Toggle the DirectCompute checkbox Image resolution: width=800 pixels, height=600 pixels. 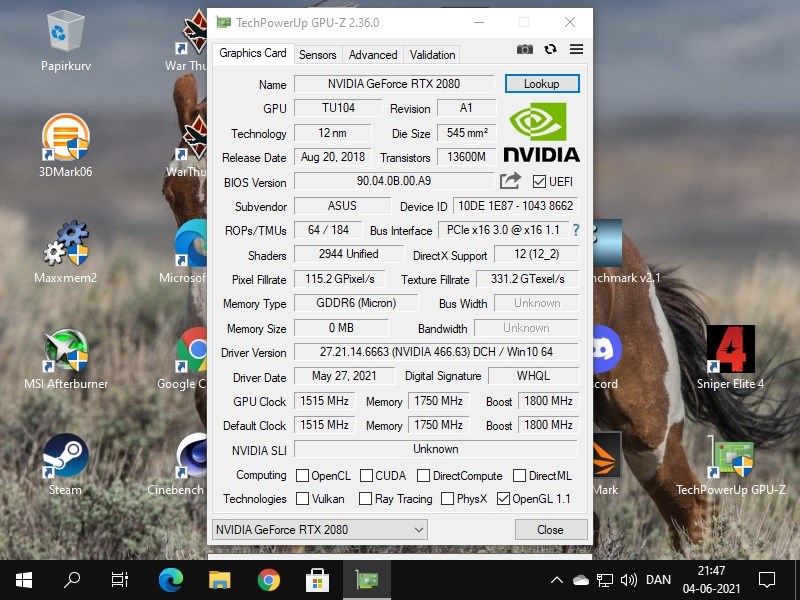(423, 476)
